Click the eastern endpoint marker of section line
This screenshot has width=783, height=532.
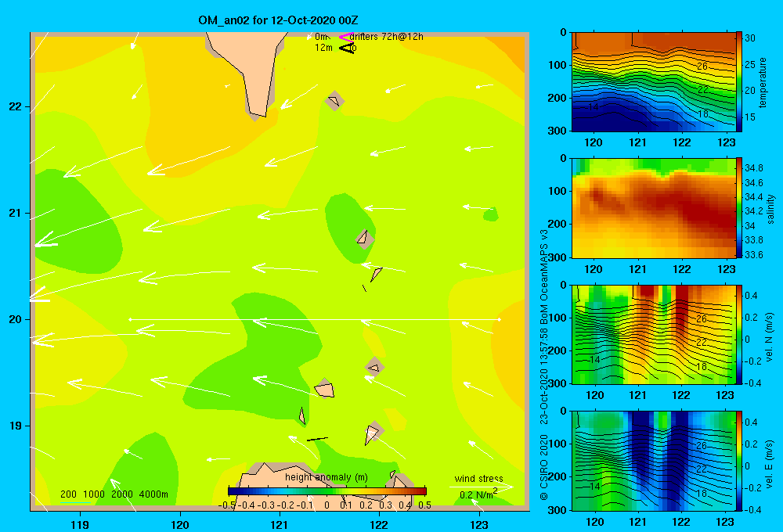[500, 319]
